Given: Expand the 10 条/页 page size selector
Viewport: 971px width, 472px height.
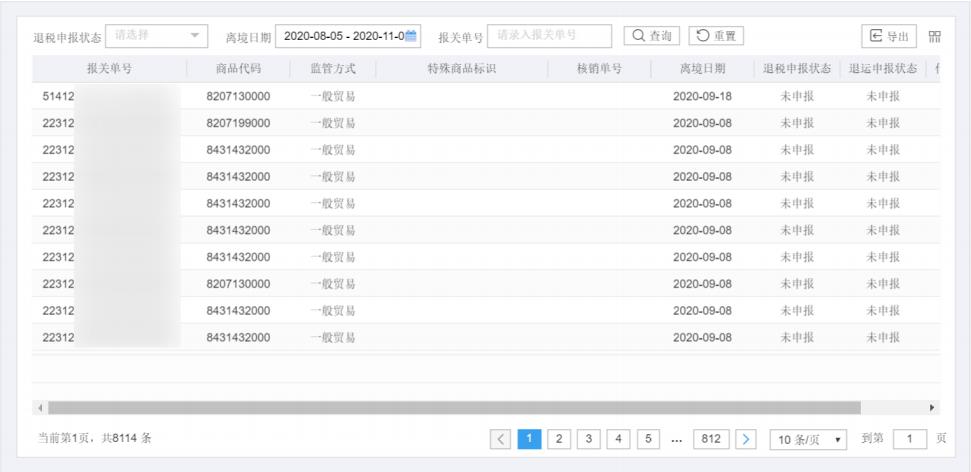Looking at the screenshot, I should click(x=808, y=439).
